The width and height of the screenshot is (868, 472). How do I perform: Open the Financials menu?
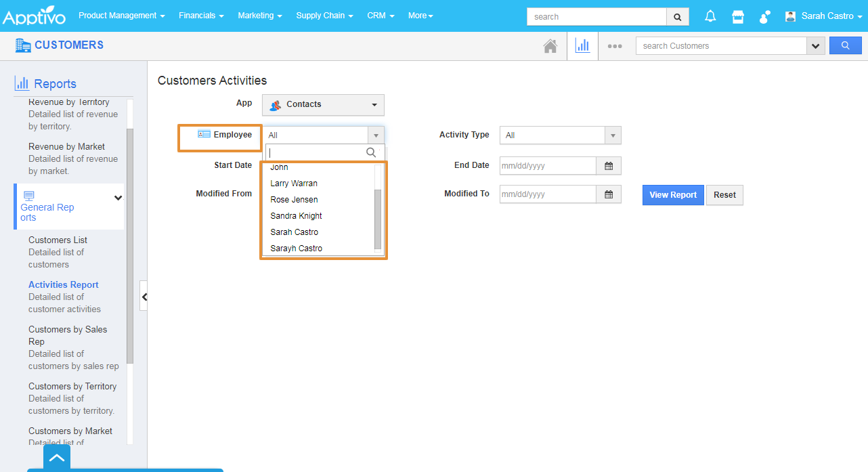(201, 16)
